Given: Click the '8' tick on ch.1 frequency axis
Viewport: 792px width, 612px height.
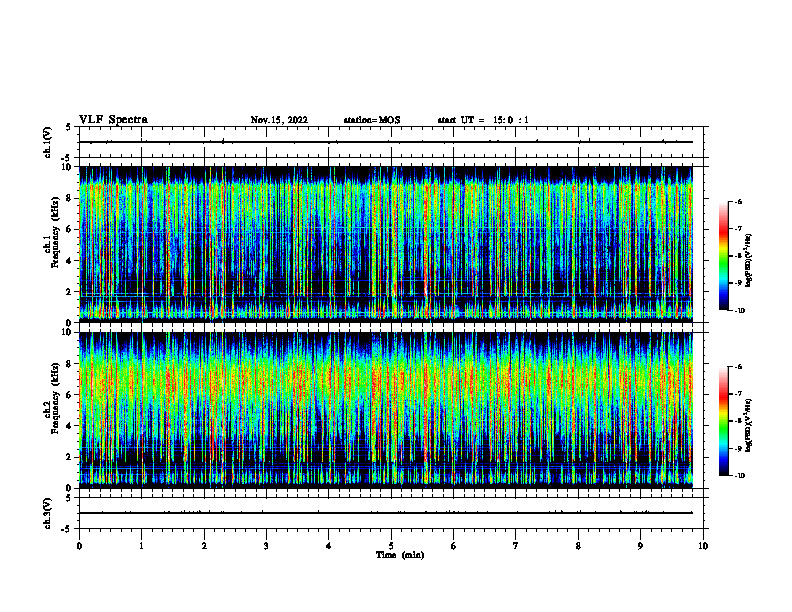Looking at the screenshot, I should click(70, 198).
